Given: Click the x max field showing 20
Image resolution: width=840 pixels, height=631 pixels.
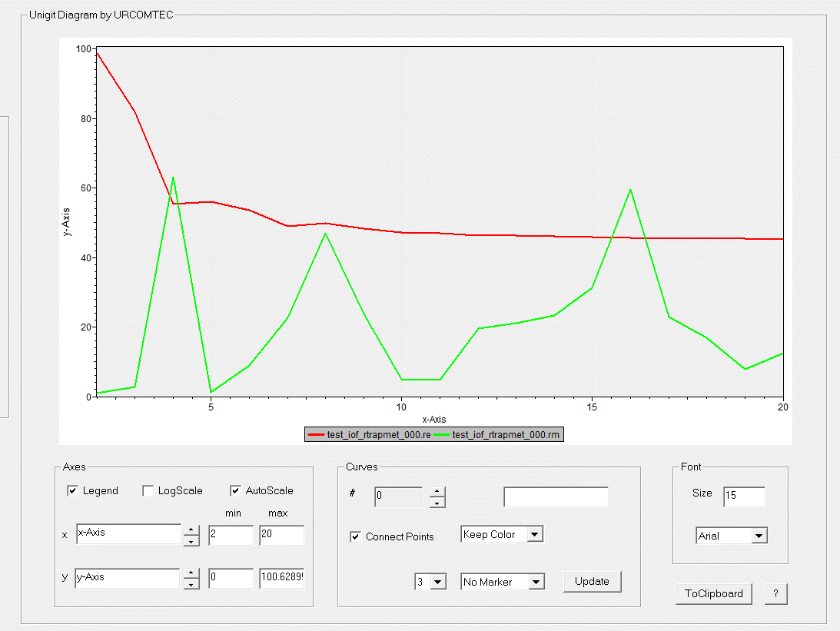Looking at the screenshot, I should tap(281, 535).
